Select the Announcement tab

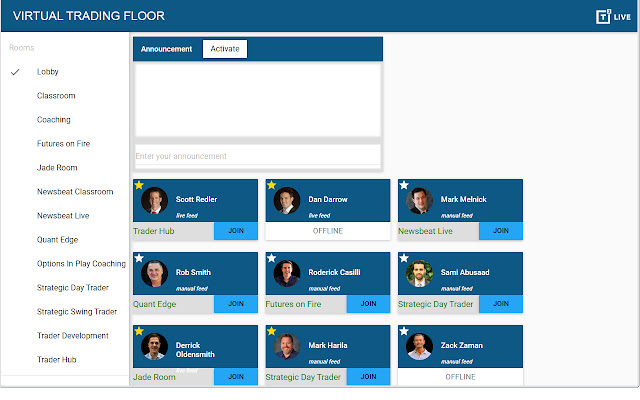166,49
